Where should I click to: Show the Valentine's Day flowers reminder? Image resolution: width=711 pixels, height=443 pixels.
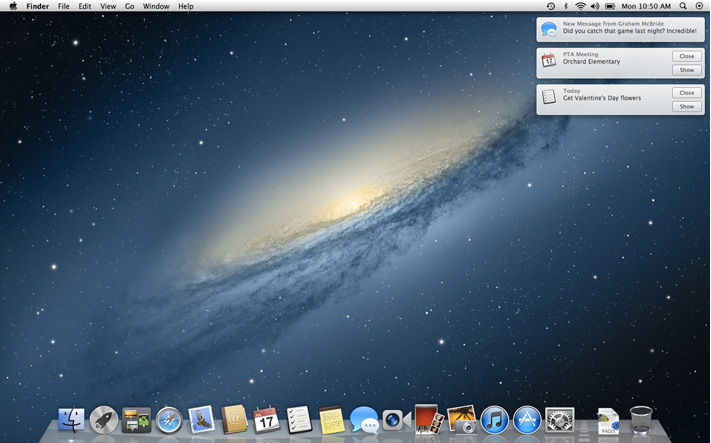(x=686, y=106)
